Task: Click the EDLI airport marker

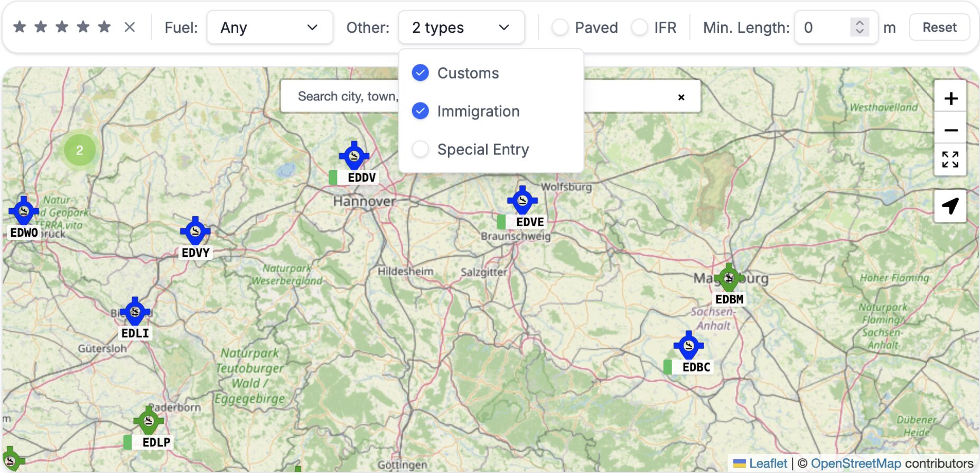Action: [135, 312]
